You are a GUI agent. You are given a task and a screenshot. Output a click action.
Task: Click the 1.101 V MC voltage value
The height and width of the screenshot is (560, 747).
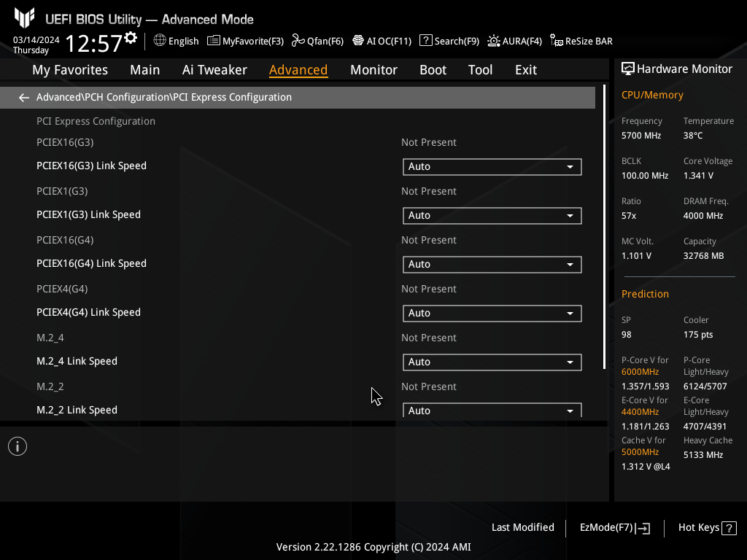point(636,256)
